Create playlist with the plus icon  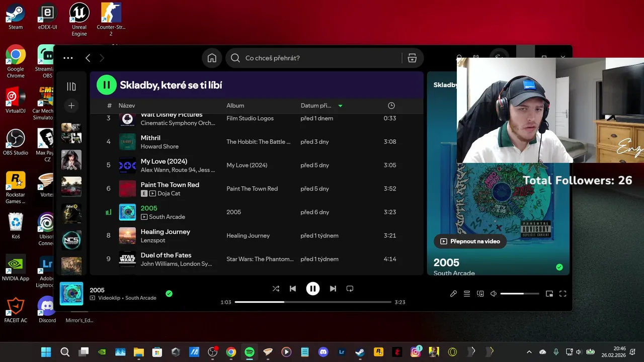coord(71,106)
